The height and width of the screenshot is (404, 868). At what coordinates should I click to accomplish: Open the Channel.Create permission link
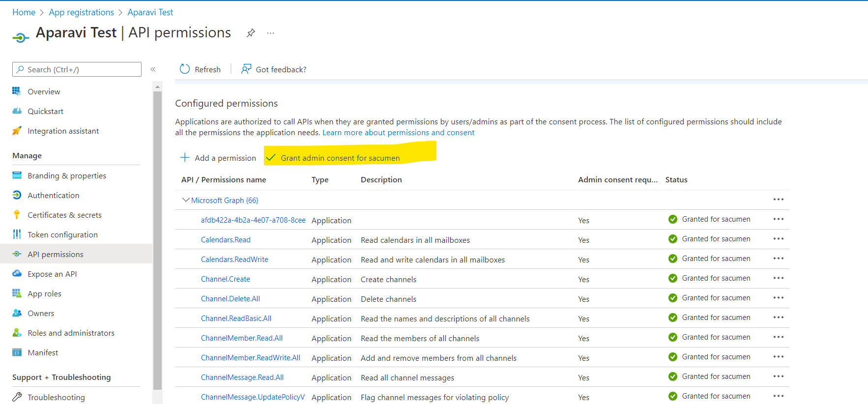[225, 279]
